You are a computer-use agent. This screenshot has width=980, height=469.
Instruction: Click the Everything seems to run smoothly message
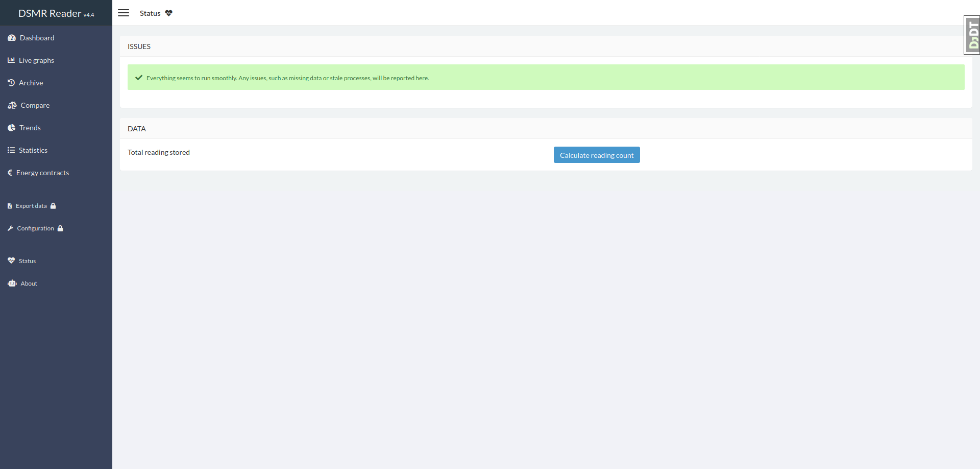(287, 78)
